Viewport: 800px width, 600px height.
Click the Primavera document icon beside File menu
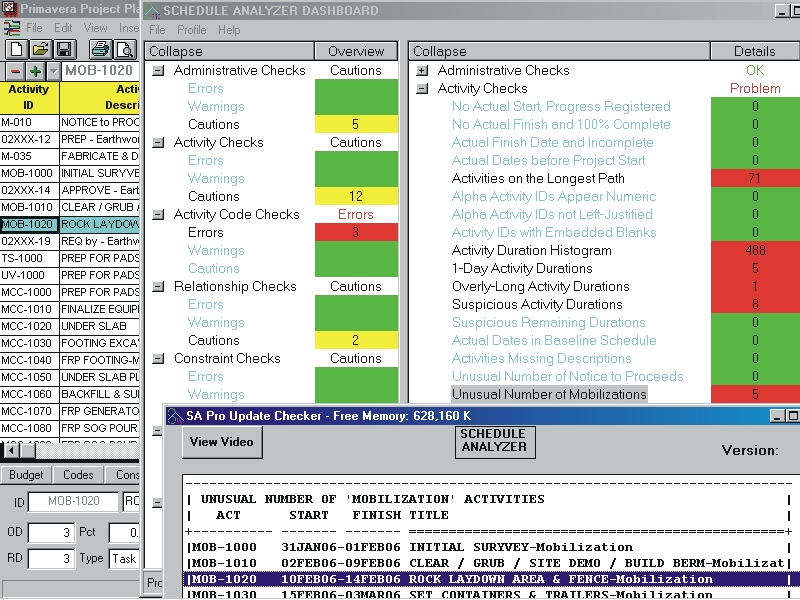[12, 28]
